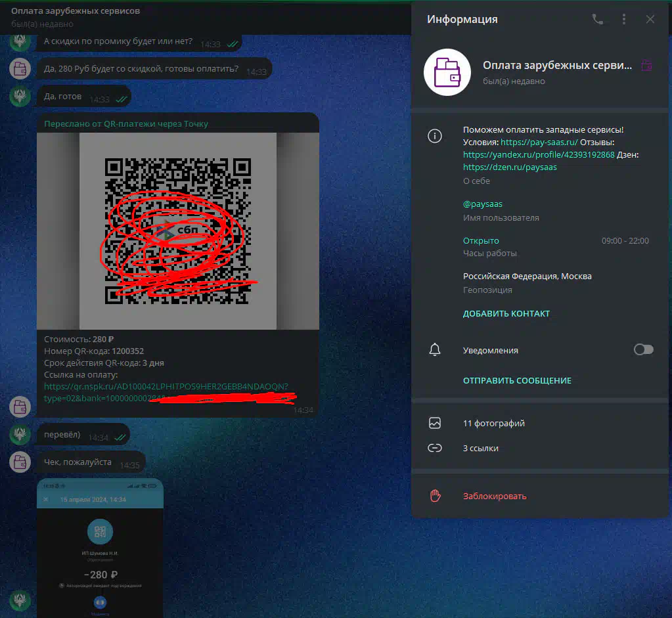672x618 pixels.
Task: Click the bell notifications icon
Action: point(435,349)
